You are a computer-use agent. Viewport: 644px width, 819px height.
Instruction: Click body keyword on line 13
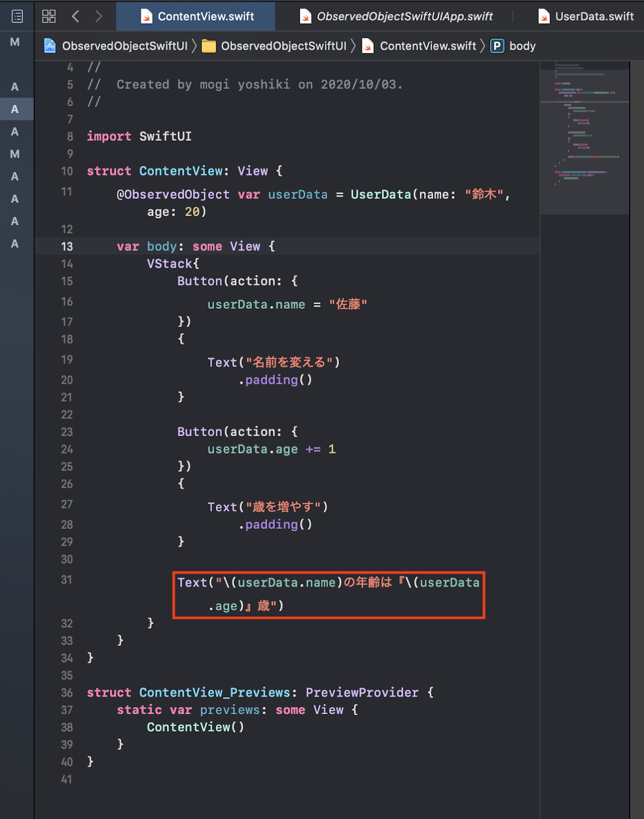(x=162, y=247)
